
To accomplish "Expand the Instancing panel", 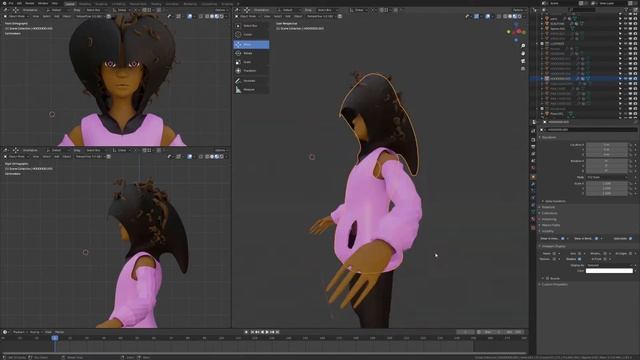I will click(x=549, y=219).
